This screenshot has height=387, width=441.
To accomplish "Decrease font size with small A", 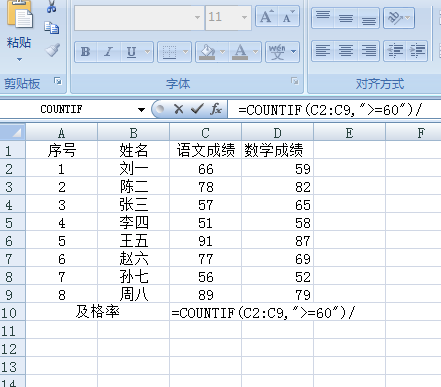I will click(289, 17).
